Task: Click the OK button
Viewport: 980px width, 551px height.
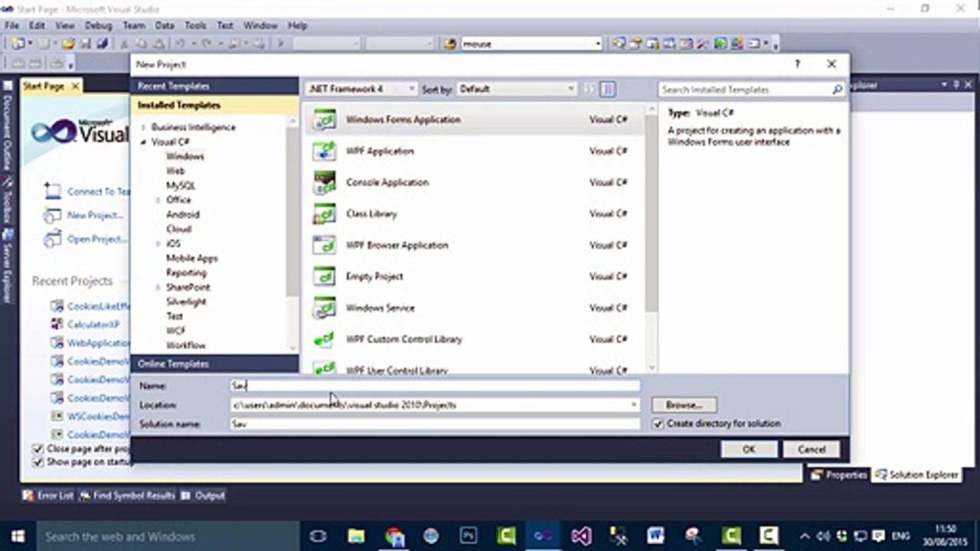Action: 749,449
